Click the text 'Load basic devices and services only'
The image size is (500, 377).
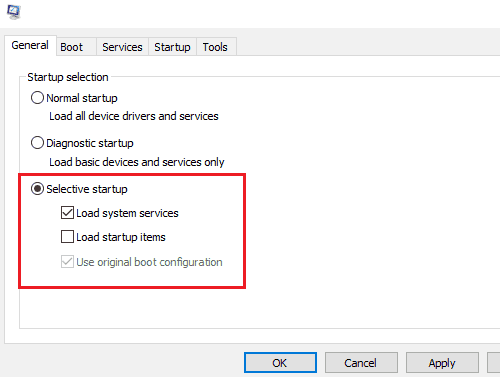137,162
